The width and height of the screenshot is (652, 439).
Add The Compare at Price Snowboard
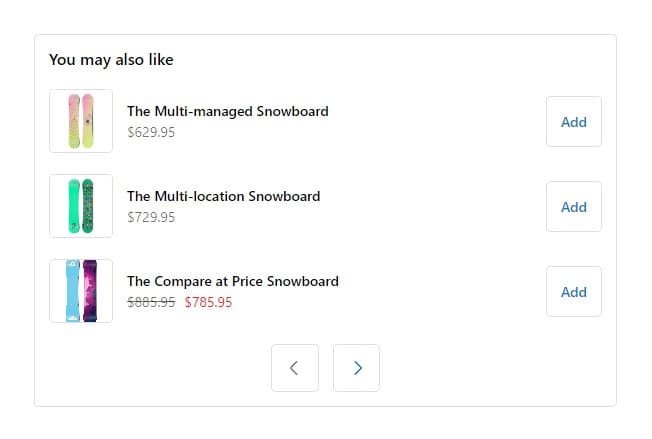pos(573,291)
